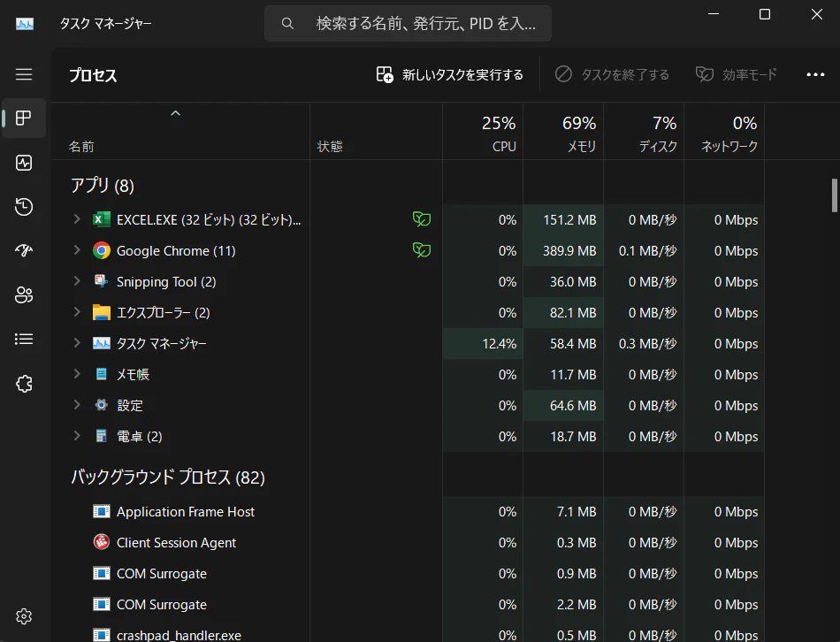Sort by ネットワーク column header

pos(724,132)
